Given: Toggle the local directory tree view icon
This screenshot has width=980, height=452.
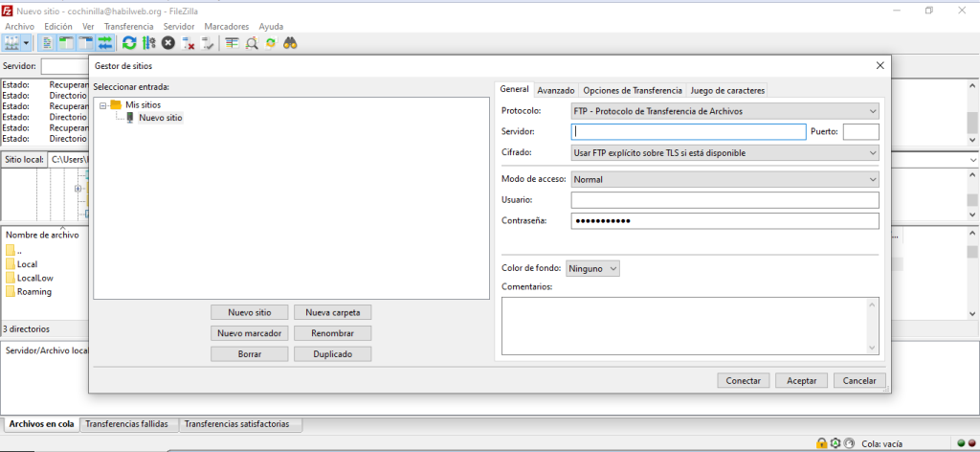Looking at the screenshot, I should coord(66,43).
